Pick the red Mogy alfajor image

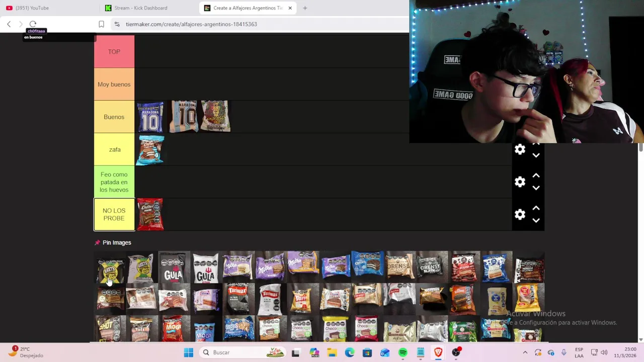pos(173,329)
